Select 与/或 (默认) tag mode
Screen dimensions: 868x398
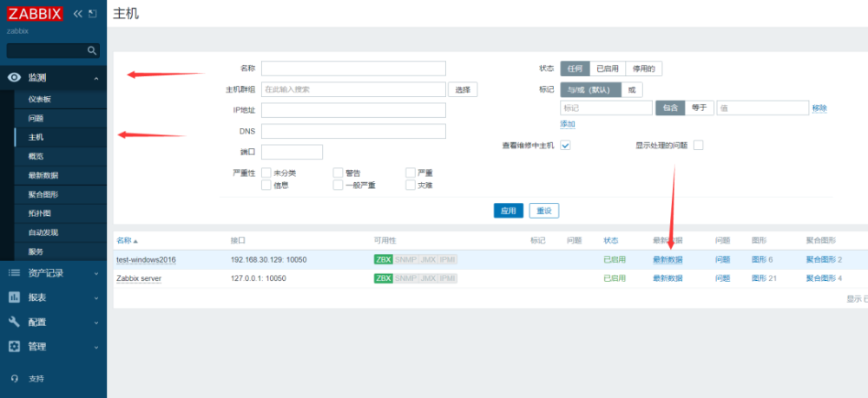point(590,89)
